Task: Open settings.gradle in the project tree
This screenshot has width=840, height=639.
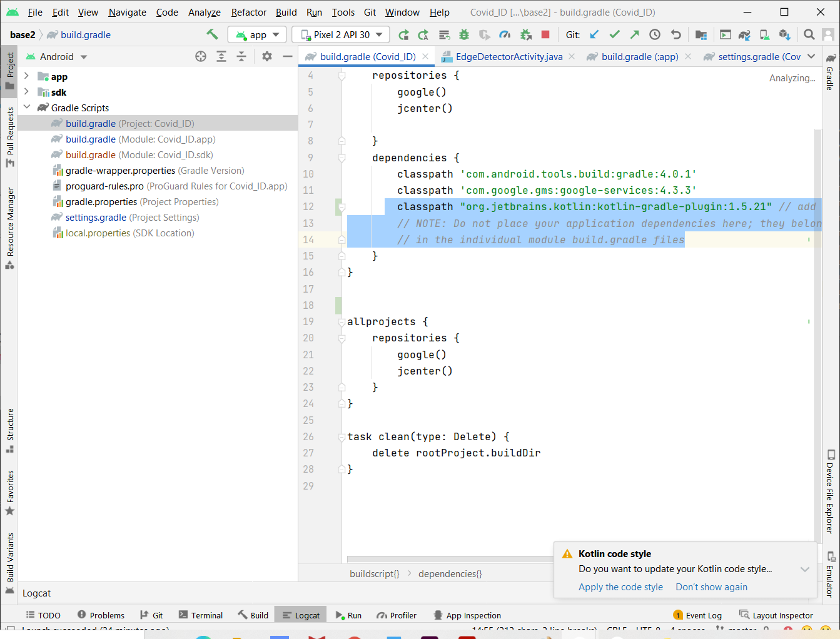Action: pos(96,218)
